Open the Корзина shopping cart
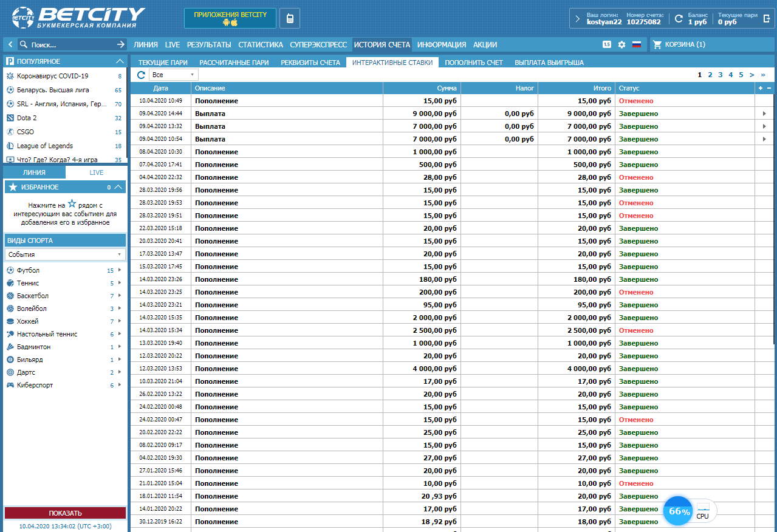777x532 pixels. [679, 44]
